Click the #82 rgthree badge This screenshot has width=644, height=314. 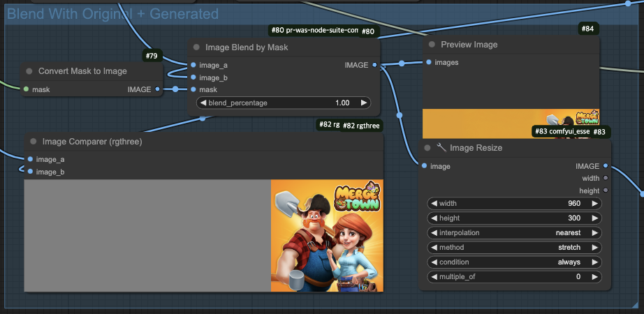pyautogui.click(x=360, y=126)
